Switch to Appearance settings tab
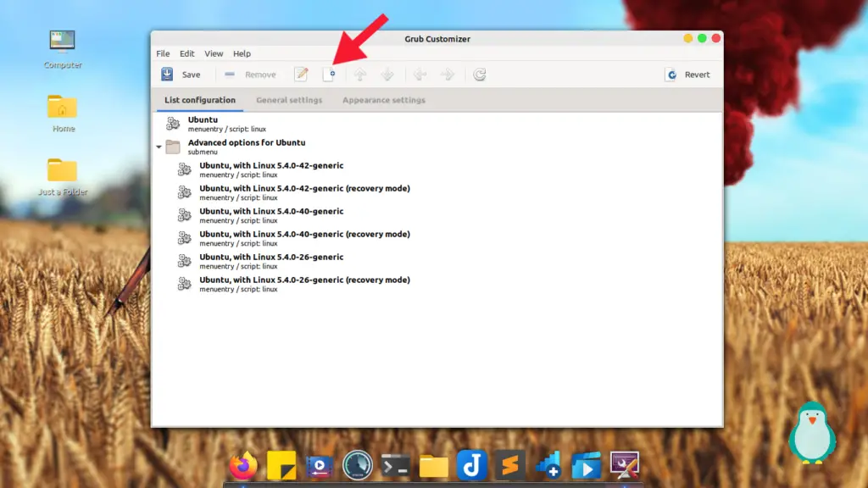 (384, 100)
